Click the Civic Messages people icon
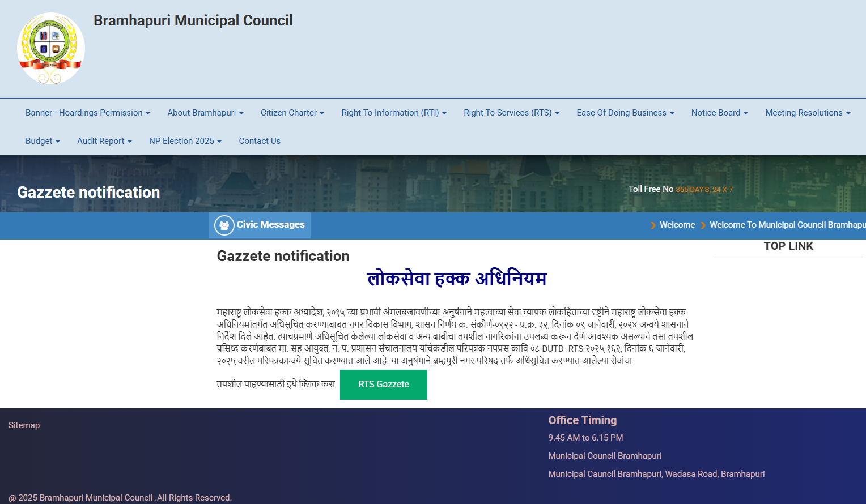 coord(224,225)
